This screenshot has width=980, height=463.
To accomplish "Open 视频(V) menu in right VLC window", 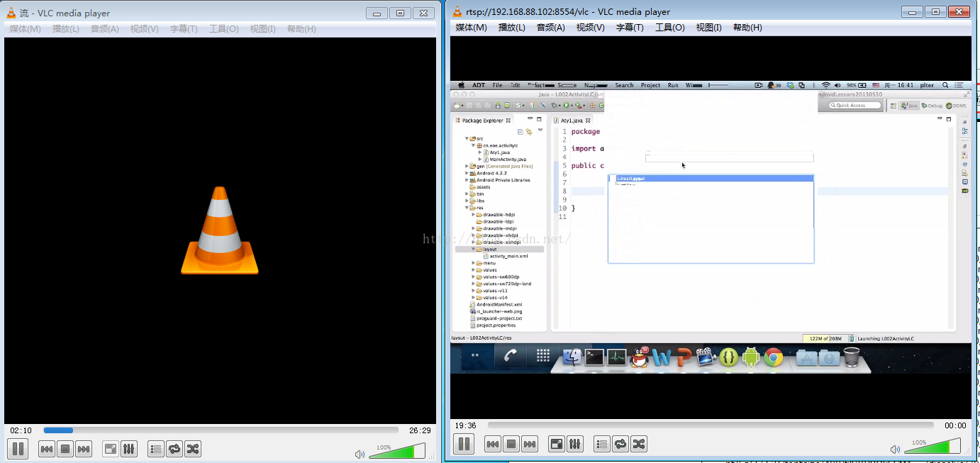I will (x=591, y=27).
